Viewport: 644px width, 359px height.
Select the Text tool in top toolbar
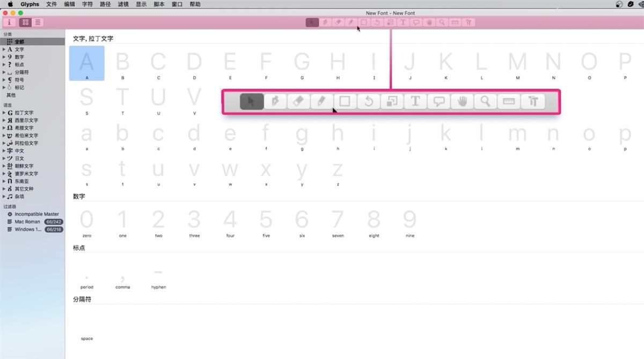click(x=403, y=23)
